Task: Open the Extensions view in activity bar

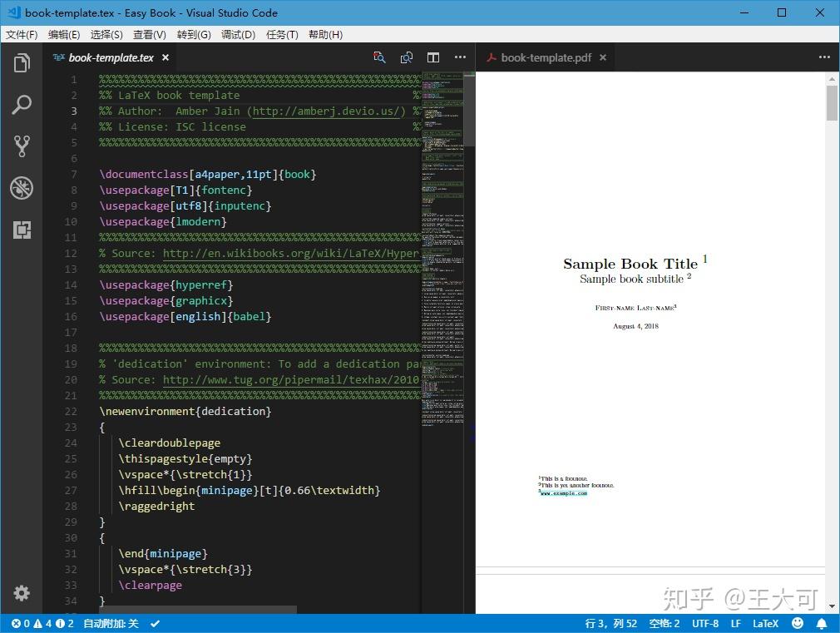Action: coord(22,230)
